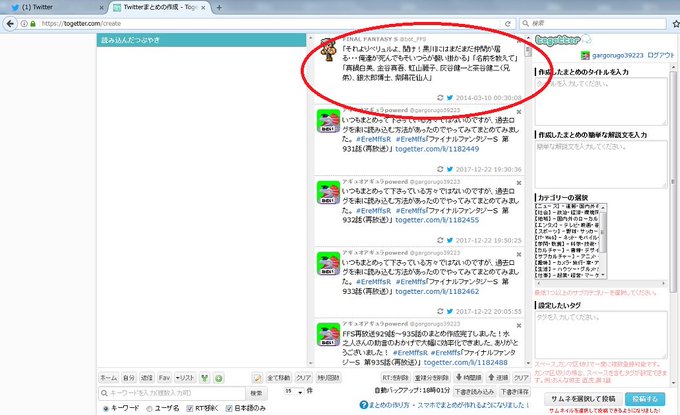Open the リスト dropdown button
This screenshot has height=415, width=680.
[185, 378]
